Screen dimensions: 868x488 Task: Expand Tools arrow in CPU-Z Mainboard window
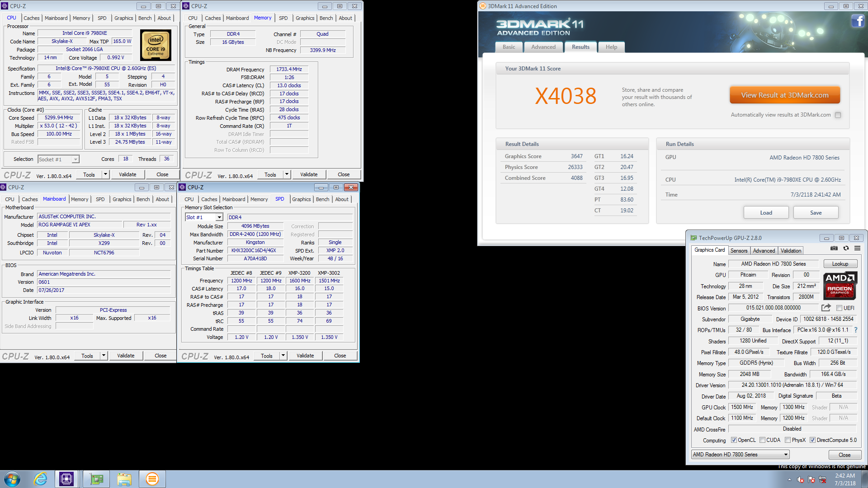[x=104, y=356]
